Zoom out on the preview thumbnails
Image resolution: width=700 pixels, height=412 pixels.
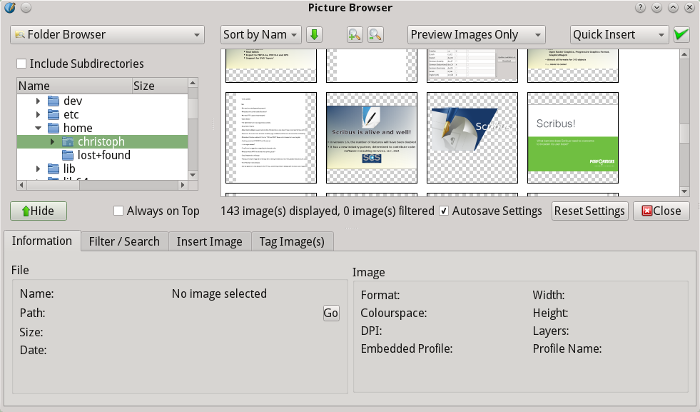375,34
